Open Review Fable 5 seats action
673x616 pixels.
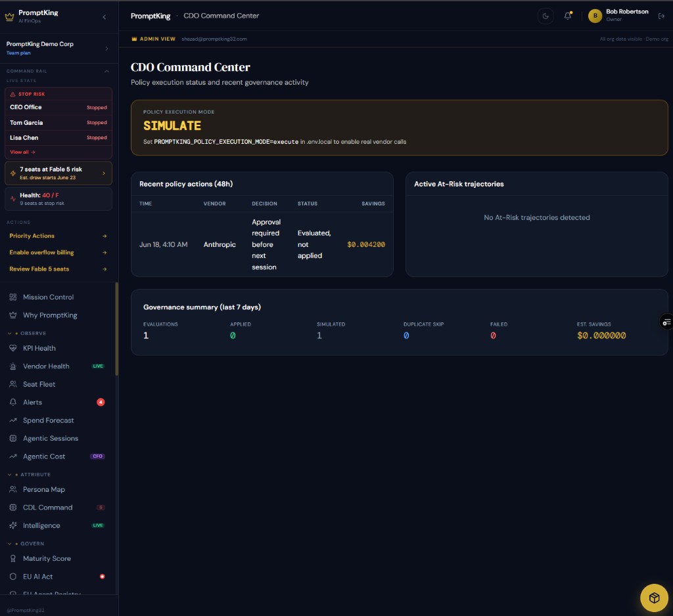coord(58,269)
